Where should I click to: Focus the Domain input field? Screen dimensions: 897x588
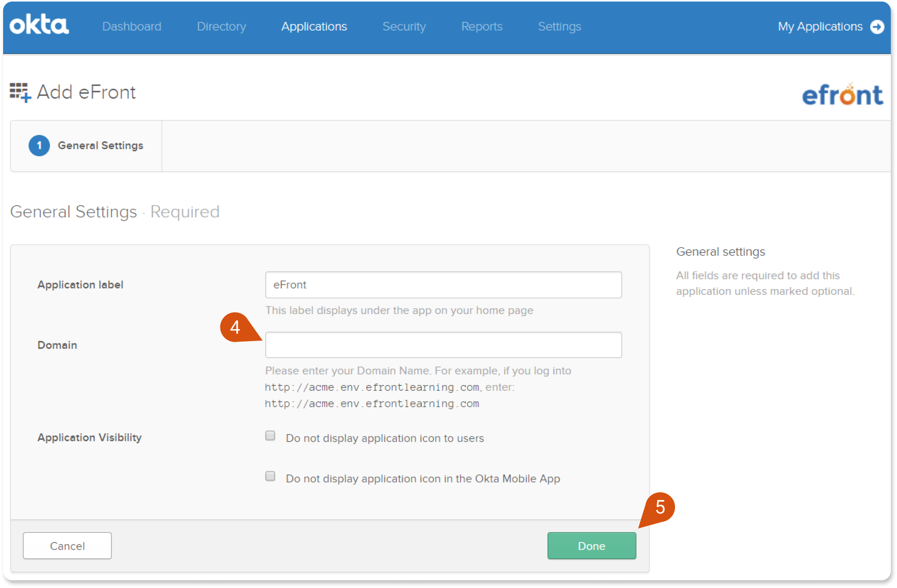(x=443, y=345)
